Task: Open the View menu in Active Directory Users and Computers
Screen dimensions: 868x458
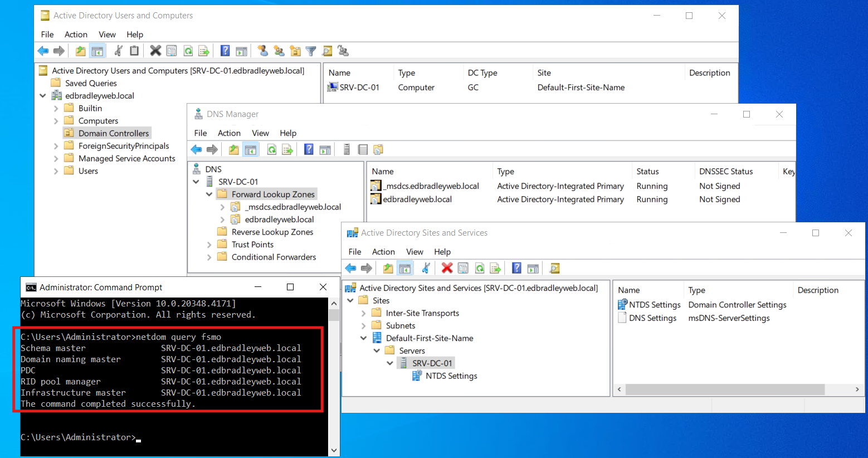Action: (x=107, y=34)
